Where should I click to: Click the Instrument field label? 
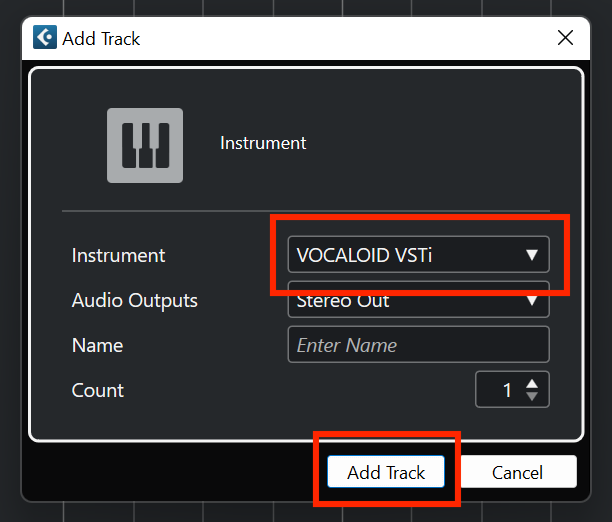(118, 256)
